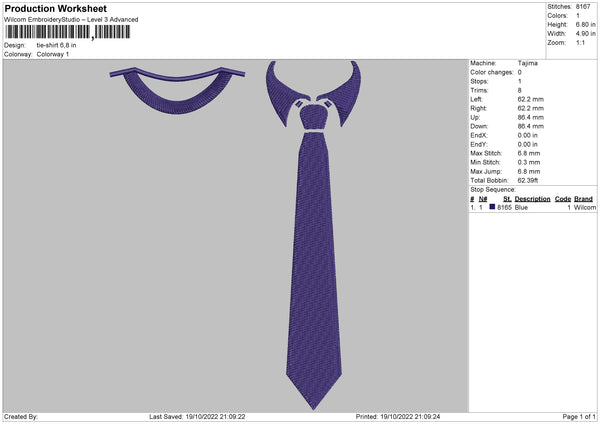Click the Up value 86.4 mm
The image size is (600, 424).
[530, 117]
